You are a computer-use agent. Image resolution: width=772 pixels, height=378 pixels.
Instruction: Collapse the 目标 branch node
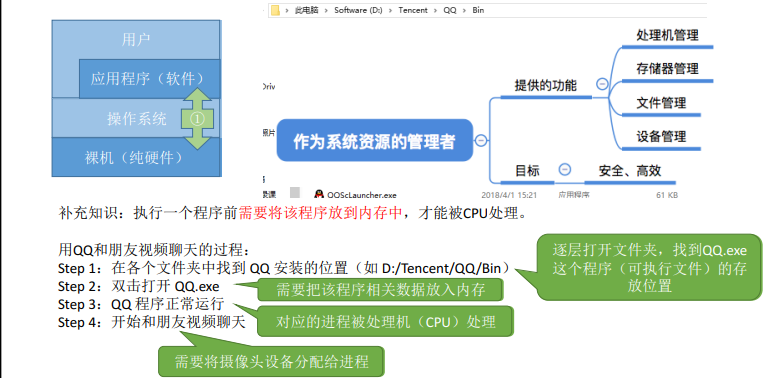coord(565,169)
